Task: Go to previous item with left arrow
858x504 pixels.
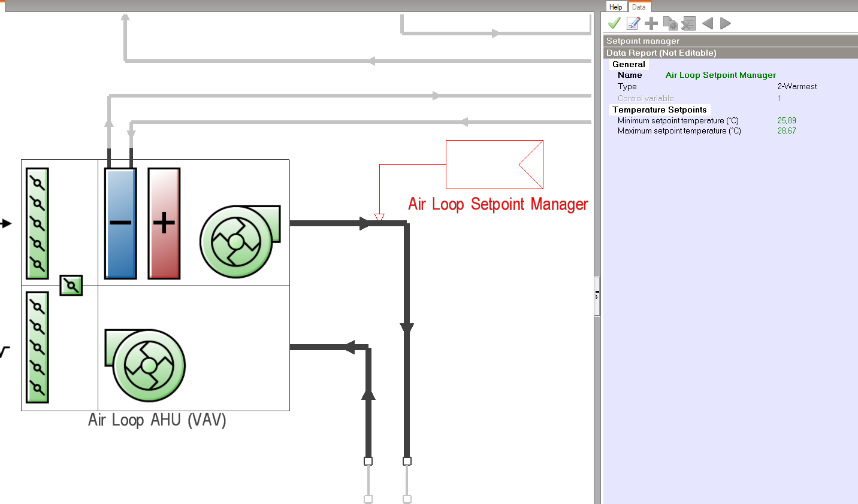Action: click(708, 23)
